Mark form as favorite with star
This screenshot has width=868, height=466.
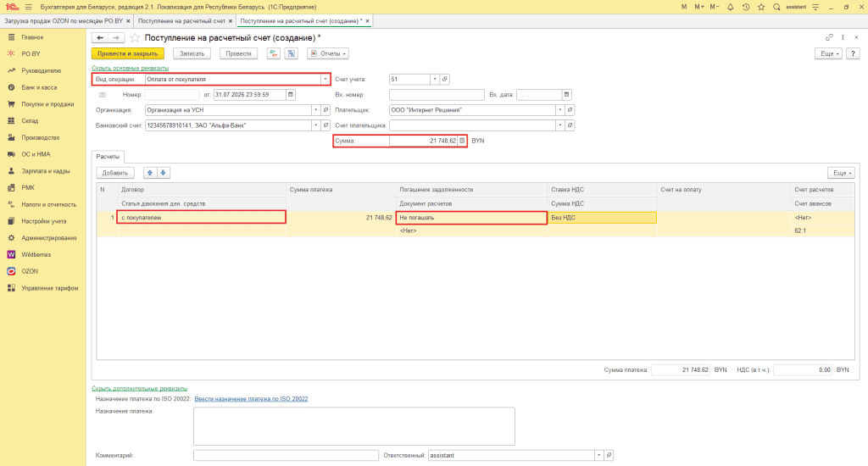(135, 37)
